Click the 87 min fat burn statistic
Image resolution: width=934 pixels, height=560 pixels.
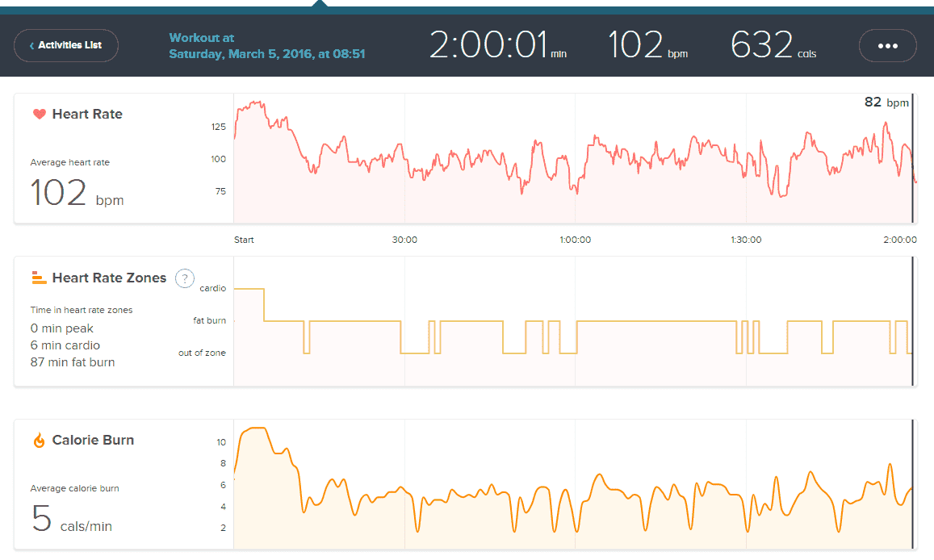[x=73, y=362]
